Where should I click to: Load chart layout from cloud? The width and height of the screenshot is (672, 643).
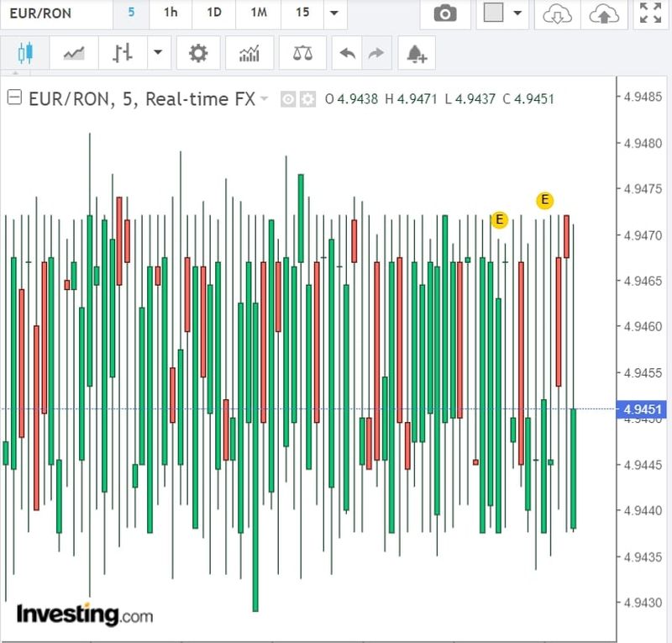coord(557,13)
